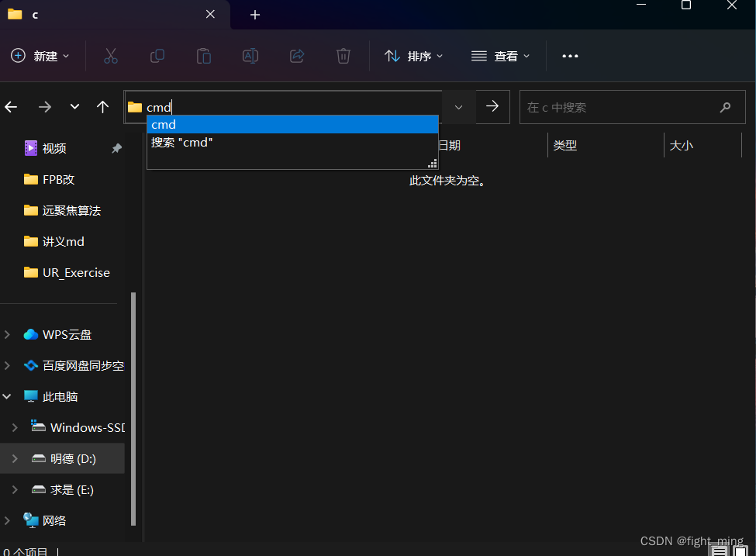The width and height of the screenshot is (756, 556).
Task: Maximize the Explorer window
Action: click(686, 5)
